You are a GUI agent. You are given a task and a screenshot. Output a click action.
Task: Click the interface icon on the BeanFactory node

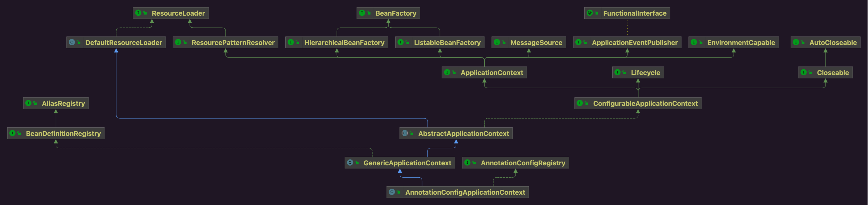(x=362, y=13)
